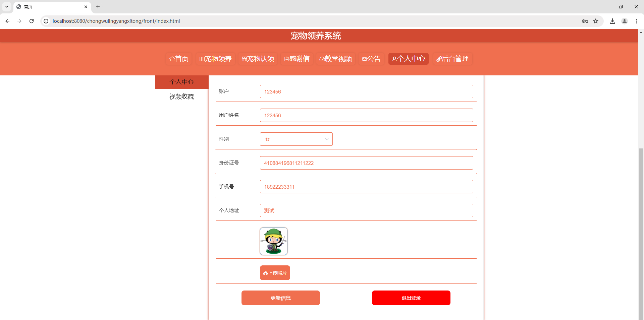
Task: Click the 更新信息 button
Action: (x=281, y=298)
